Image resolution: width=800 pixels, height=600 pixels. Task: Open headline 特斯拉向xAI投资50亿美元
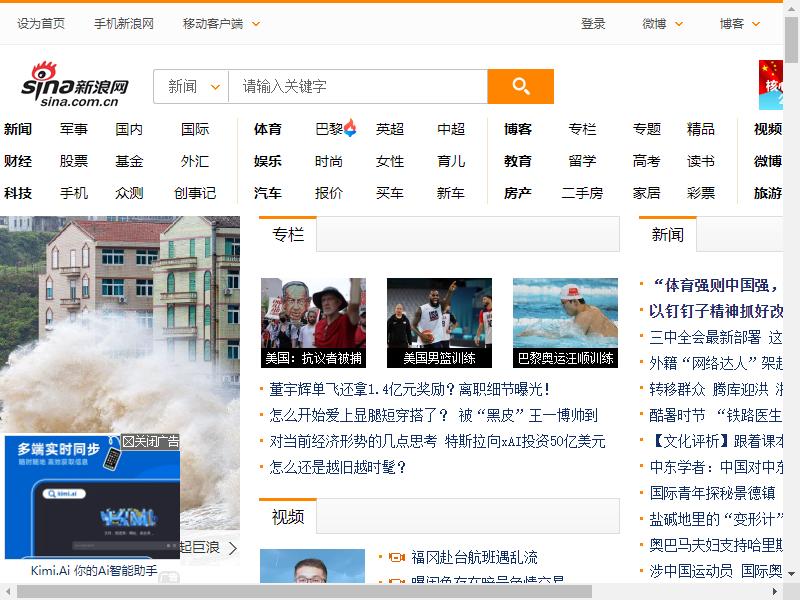[525, 441]
